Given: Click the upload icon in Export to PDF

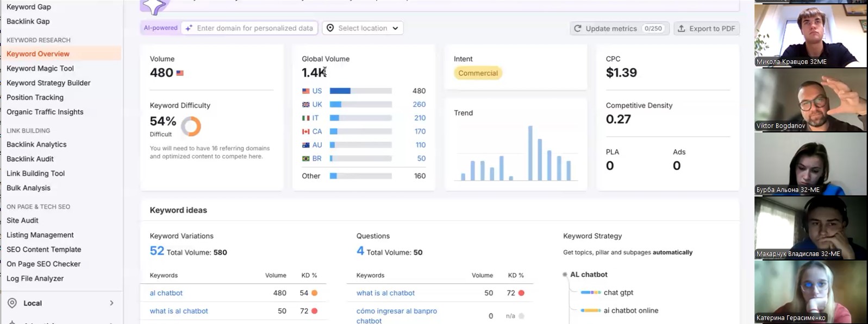Looking at the screenshot, I should pyautogui.click(x=682, y=28).
